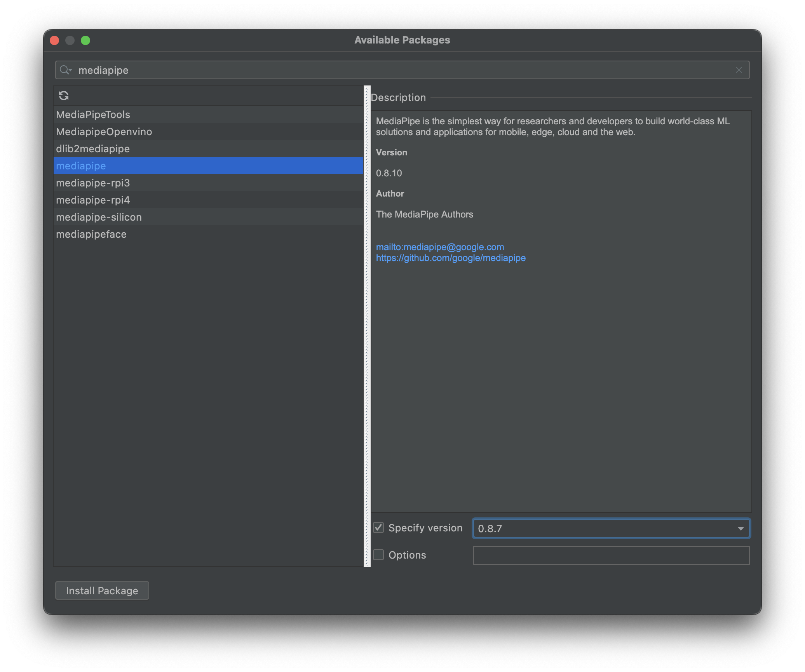Select mediapipe-rpi4 package
805x672 pixels.
[x=93, y=200]
